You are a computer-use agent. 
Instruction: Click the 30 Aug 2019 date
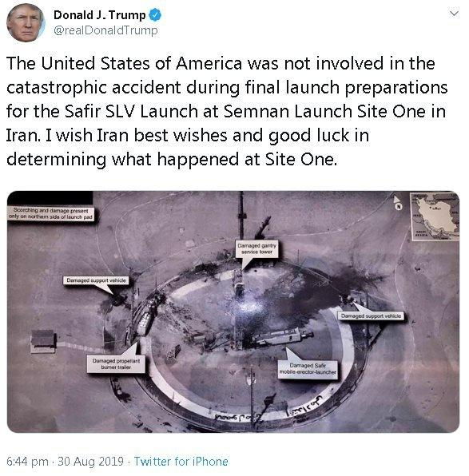click(90, 462)
